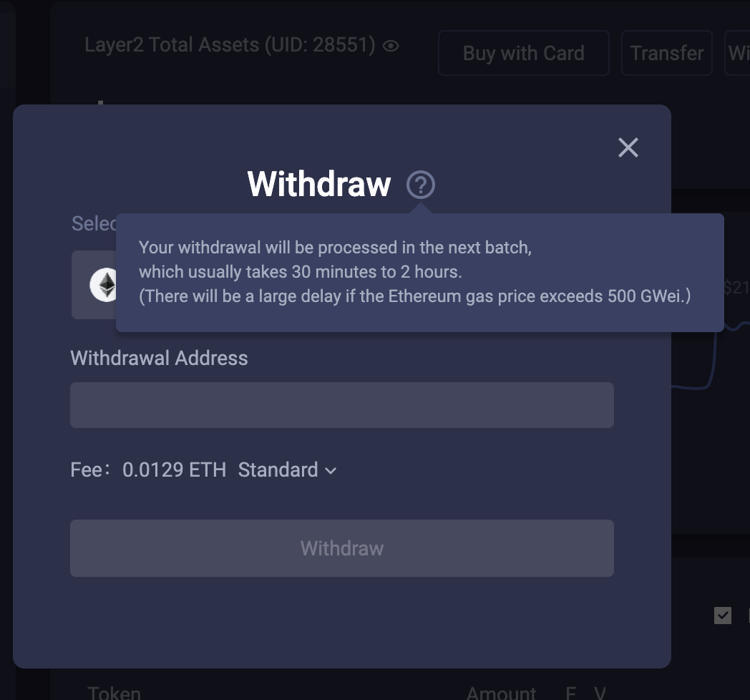Click the Token column header
This screenshot has width=750, height=700.
tap(113, 691)
